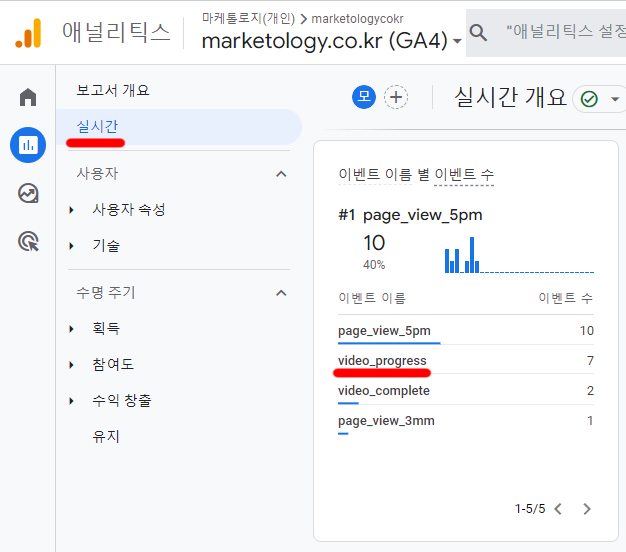Add comparison with plus circle

[396, 97]
